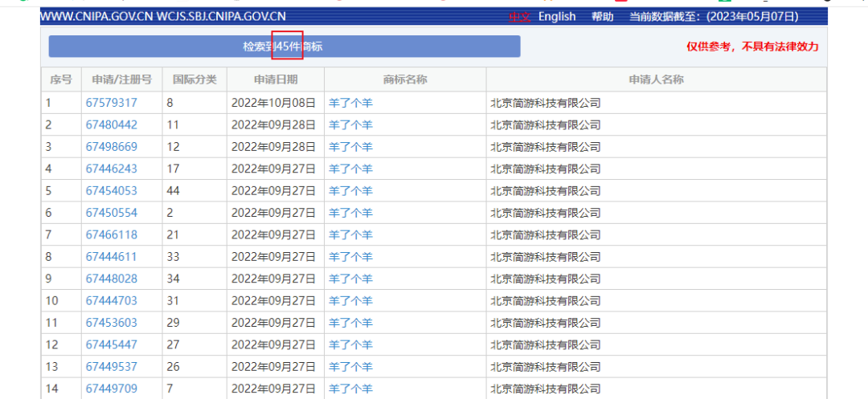Open 羊了个羊 link beside 67444611

tap(351, 257)
